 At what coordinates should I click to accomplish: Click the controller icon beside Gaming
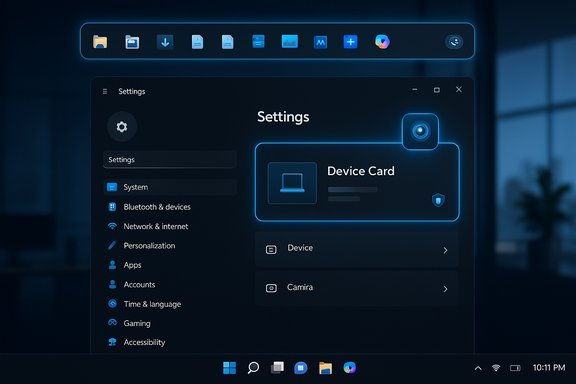click(112, 323)
